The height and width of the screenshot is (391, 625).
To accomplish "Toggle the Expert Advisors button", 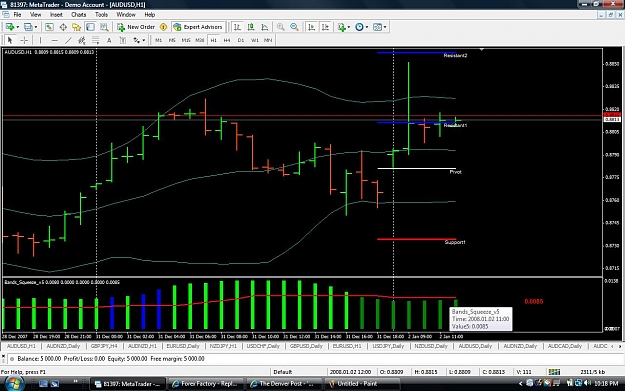I will point(198,27).
